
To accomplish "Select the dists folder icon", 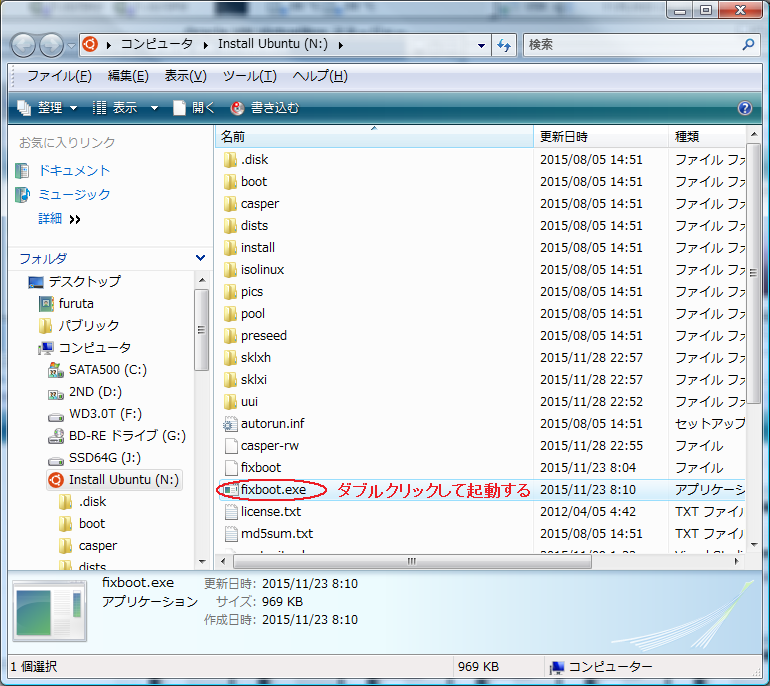I will 230,226.
